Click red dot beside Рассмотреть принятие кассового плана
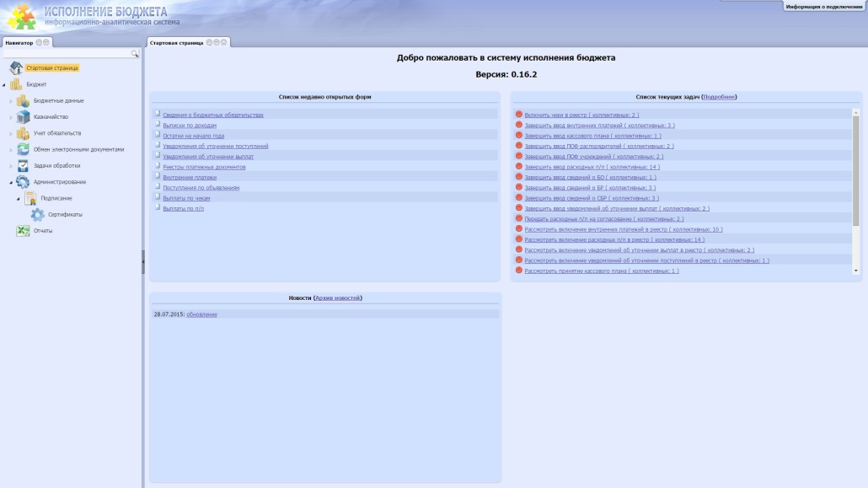Image resolution: width=868 pixels, height=488 pixels. 519,271
